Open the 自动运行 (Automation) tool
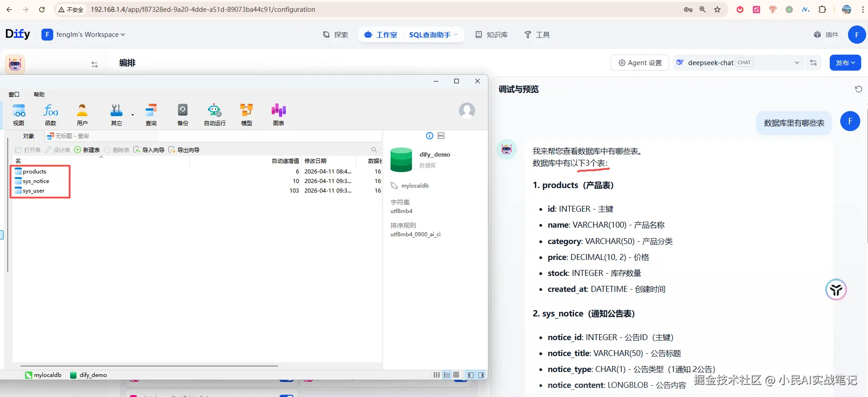The width and height of the screenshot is (868, 397). [x=214, y=114]
